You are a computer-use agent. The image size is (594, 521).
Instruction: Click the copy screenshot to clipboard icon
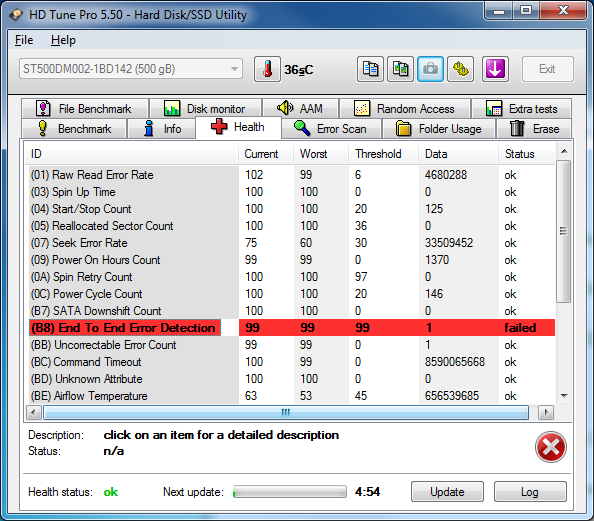point(400,69)
